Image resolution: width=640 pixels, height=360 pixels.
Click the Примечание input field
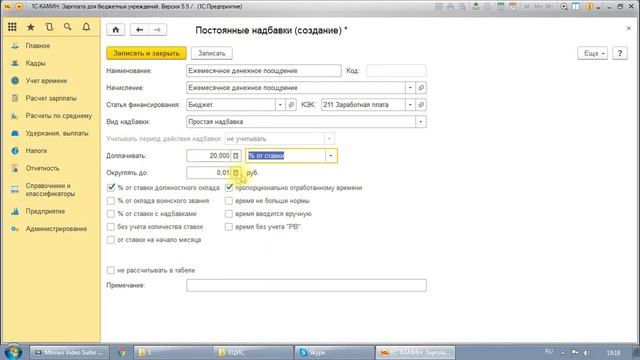307,285
